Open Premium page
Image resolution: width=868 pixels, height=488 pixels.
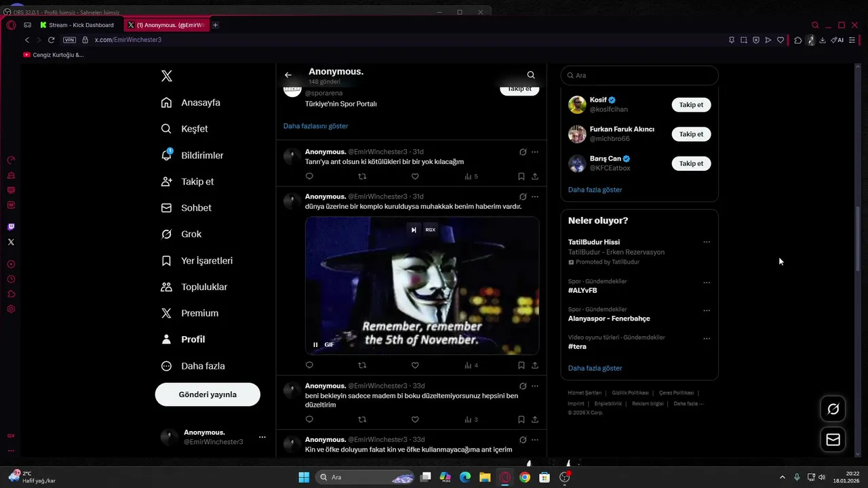[x=189, y=313]
